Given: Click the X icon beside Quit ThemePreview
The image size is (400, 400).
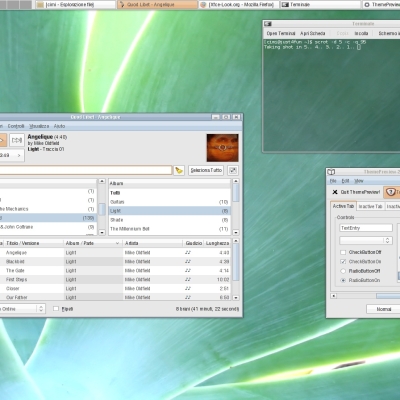Looking at the screenshot, I should 335,192.
